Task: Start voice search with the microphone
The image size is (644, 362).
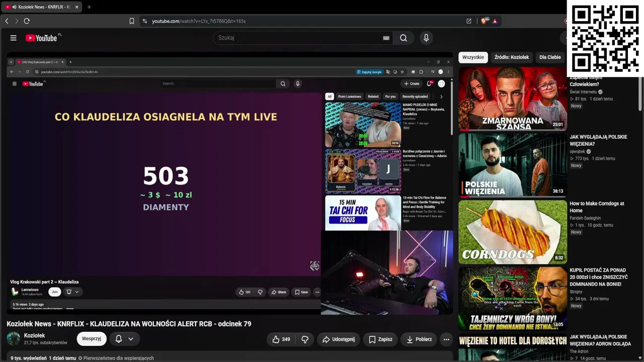Action: point(426,38)
